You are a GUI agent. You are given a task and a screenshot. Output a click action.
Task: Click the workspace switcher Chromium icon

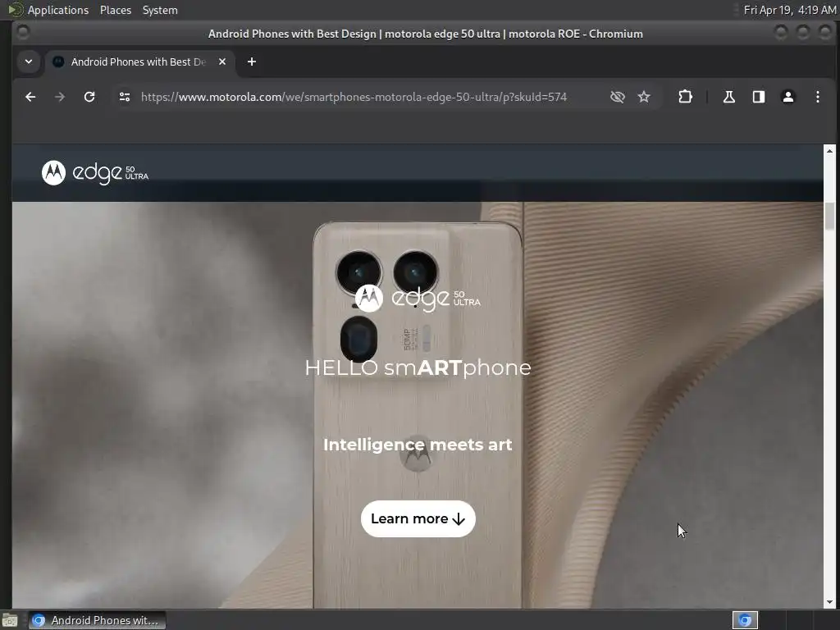pos(745,620)
